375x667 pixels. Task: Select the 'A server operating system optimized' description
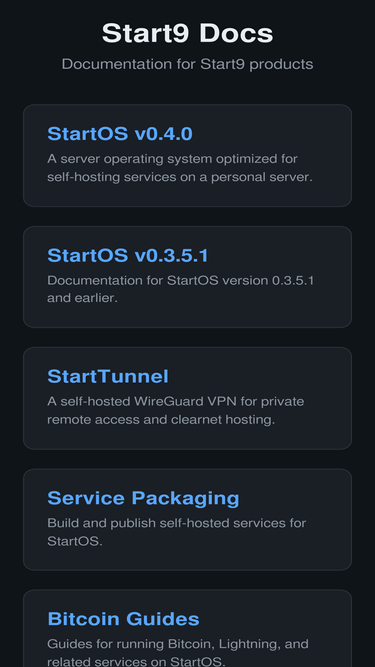tap(180, 168)
